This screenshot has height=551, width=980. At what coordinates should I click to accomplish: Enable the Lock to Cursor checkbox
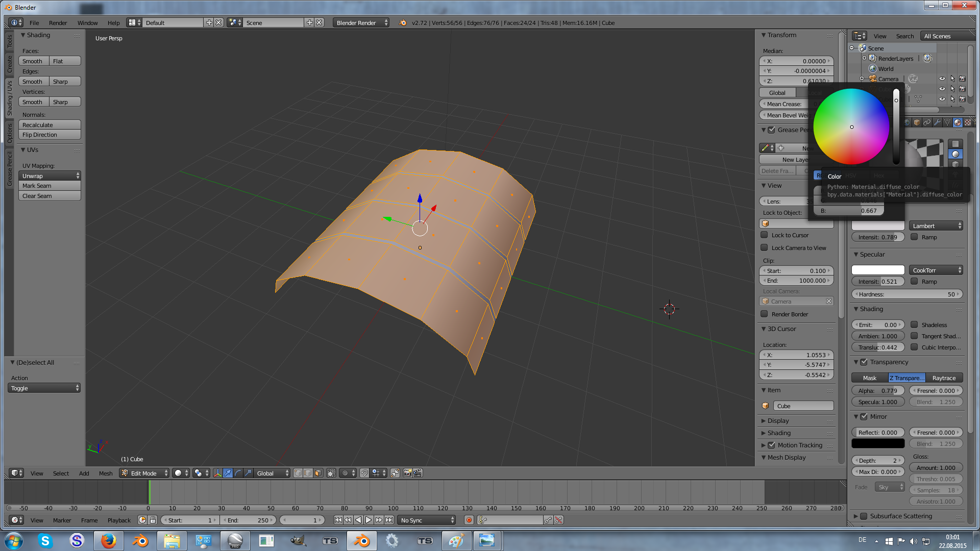(764, 235)
